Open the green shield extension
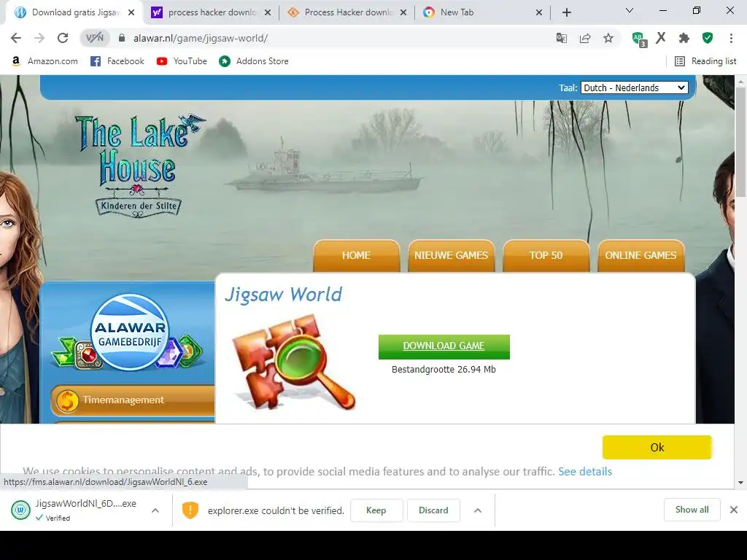Image resolution: width=747 pixels, height=560 pixels. click(708, 38)
